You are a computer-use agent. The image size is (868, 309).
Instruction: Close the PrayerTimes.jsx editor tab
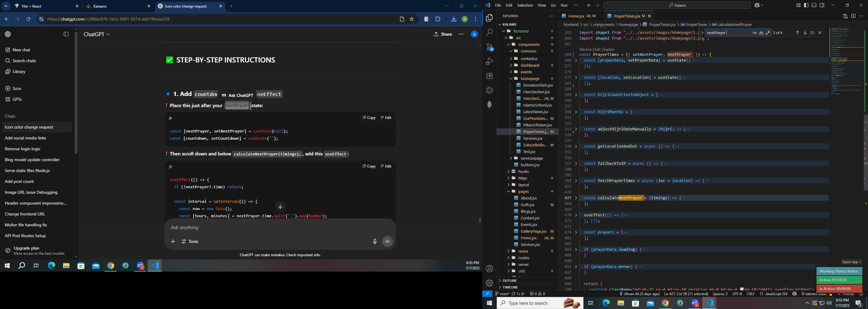tap(649, 16)
